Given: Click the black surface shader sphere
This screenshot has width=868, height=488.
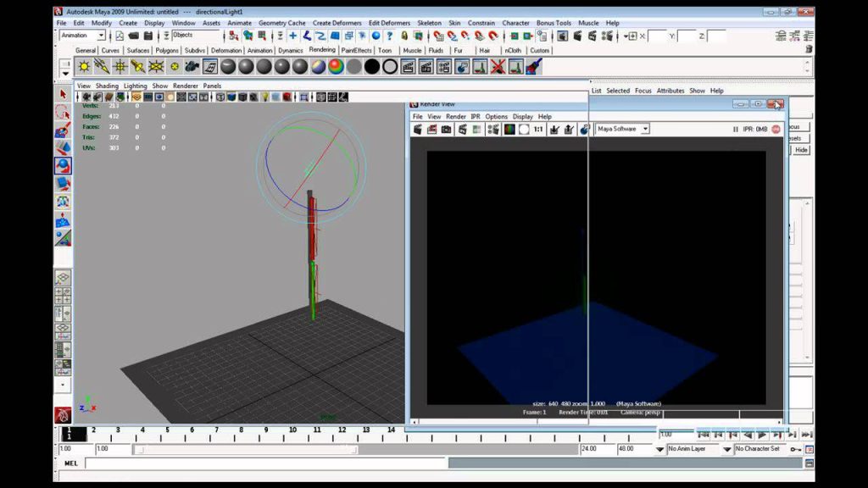Looking at the screenshot, I should (372, 67).
